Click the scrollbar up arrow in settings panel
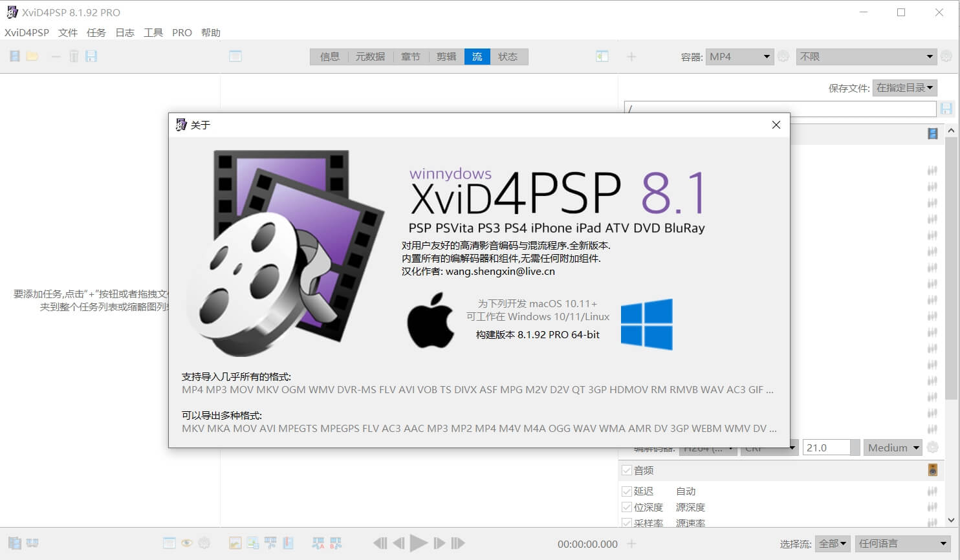The image size is (960, 560). tap(951, 131)
